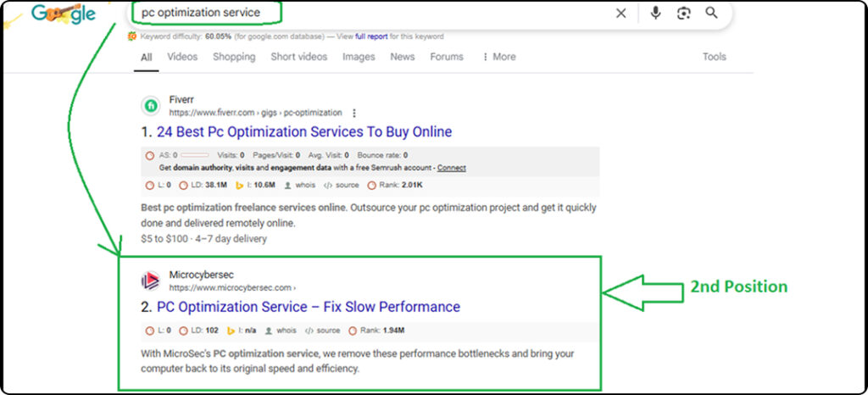Open the microcybersec.com URL breadcrumb
The image size is (868, 395).
click(x=232, y=287)
